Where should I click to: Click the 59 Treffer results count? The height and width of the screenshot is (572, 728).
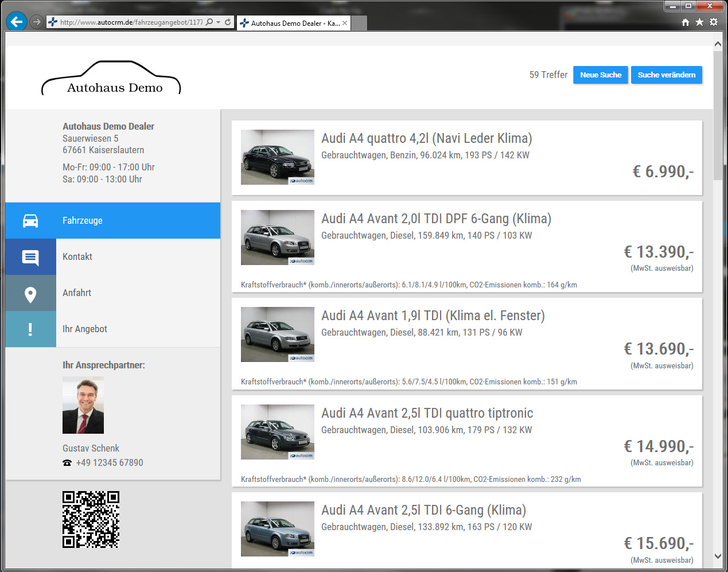[x=548, y=75]
